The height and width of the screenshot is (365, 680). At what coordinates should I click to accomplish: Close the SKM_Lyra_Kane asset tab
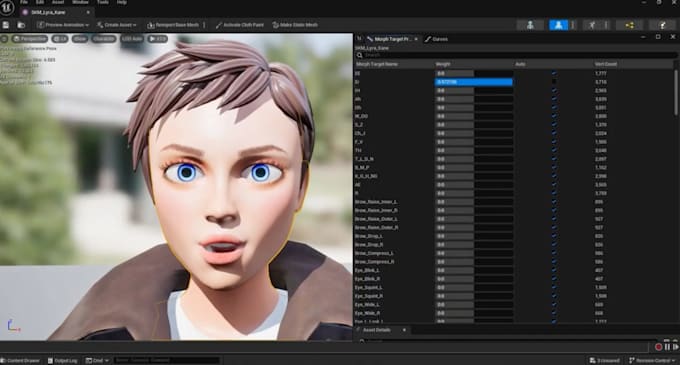tap(88, 13)
